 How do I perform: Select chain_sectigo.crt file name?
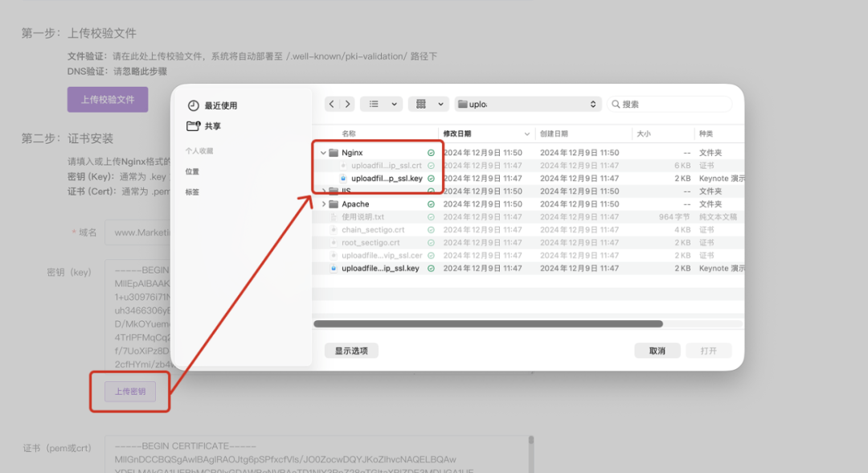coord(373,229)
